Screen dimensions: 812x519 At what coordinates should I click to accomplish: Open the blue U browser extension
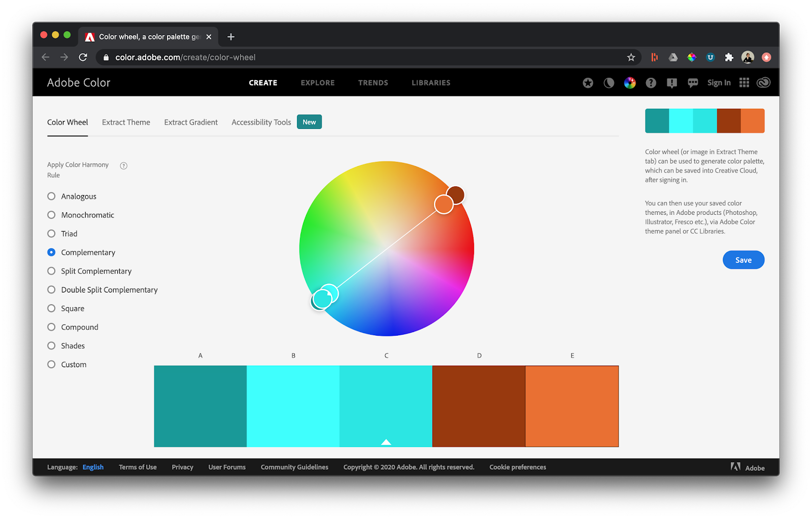coord(710,57)
